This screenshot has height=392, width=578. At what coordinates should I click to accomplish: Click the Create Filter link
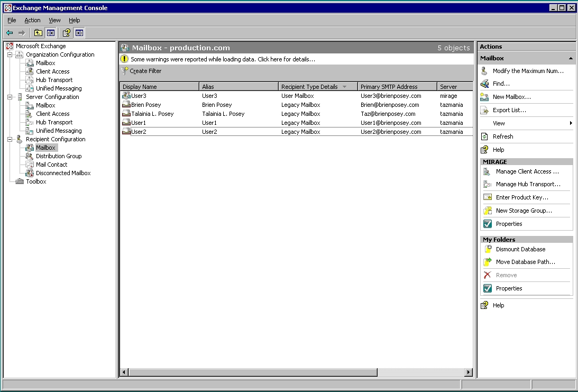145,71
